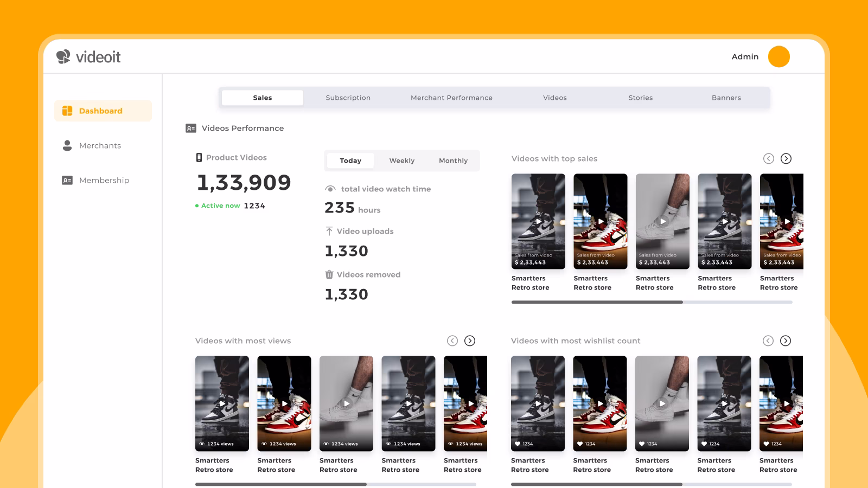The height and width of the screenshot is (488, 868).
Task: Click the videoit logo icon
Action: click(63, 56)
